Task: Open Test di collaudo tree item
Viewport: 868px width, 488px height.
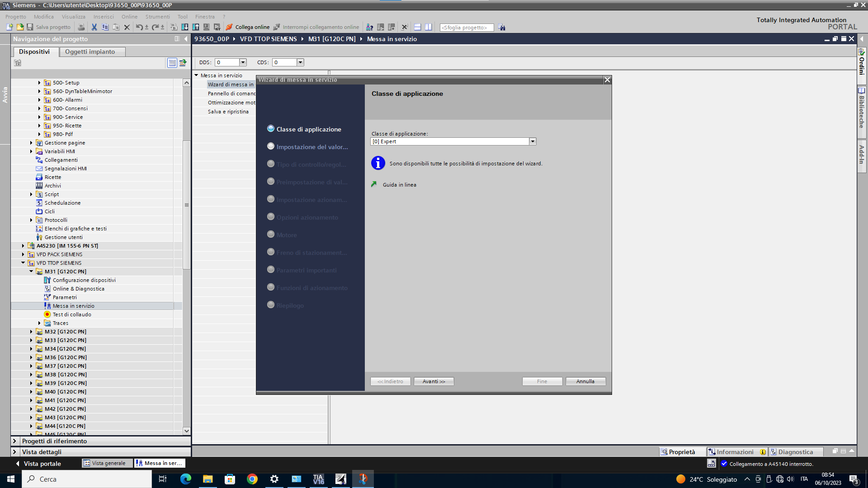Action: [x=72, y=314]
